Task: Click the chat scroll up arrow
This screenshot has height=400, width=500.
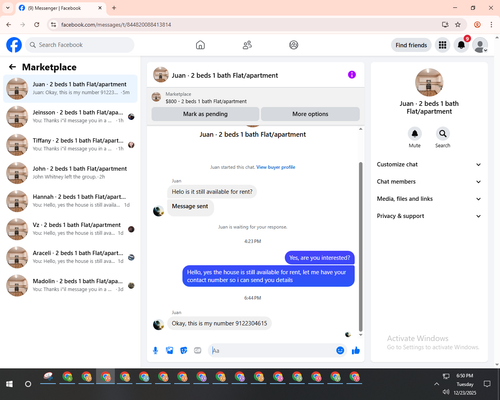Action: 360,129
